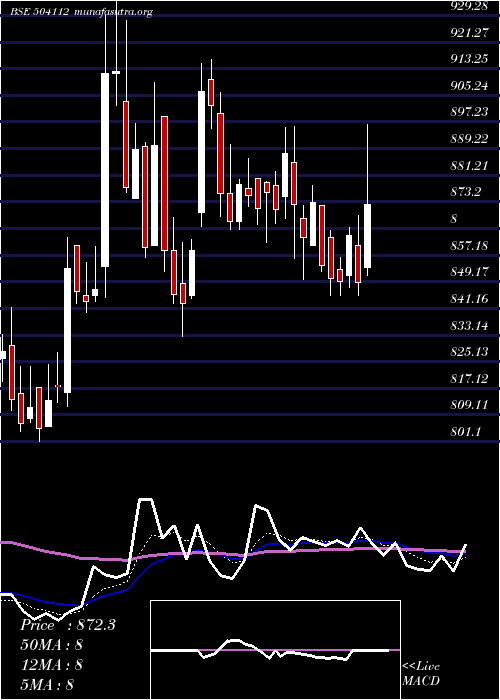This screenshot has height=700, width=500.
Task: Select the 881.21 price axis label
Action: tap(469, 166)
